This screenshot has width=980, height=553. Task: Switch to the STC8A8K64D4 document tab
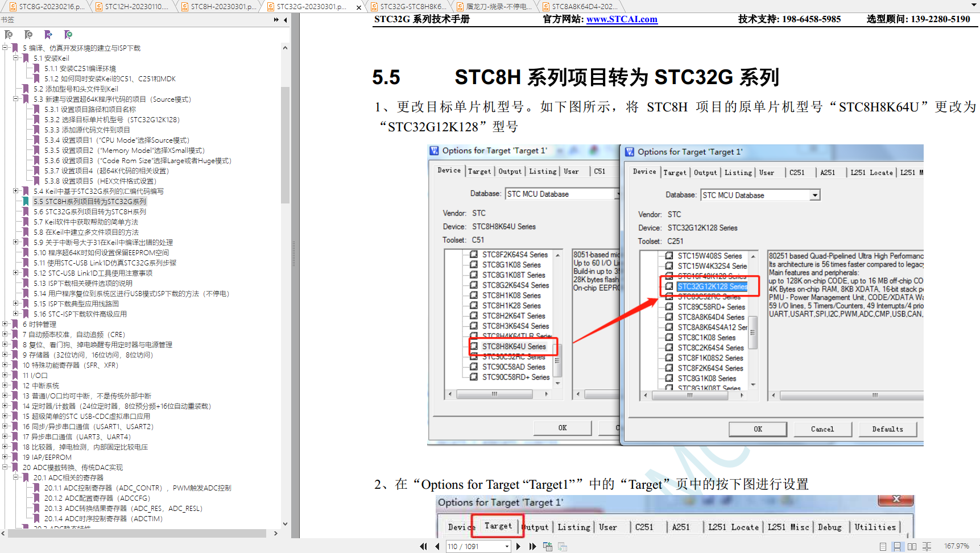pos(580,7)
